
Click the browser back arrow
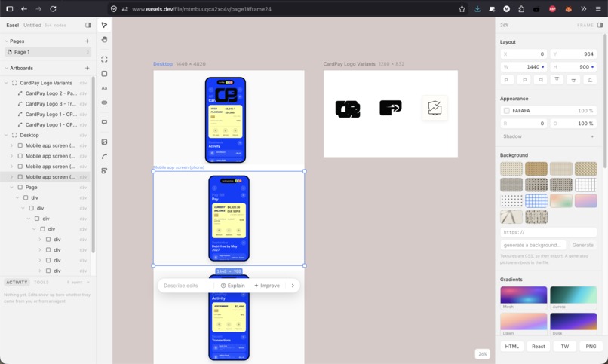click(24, 9)
